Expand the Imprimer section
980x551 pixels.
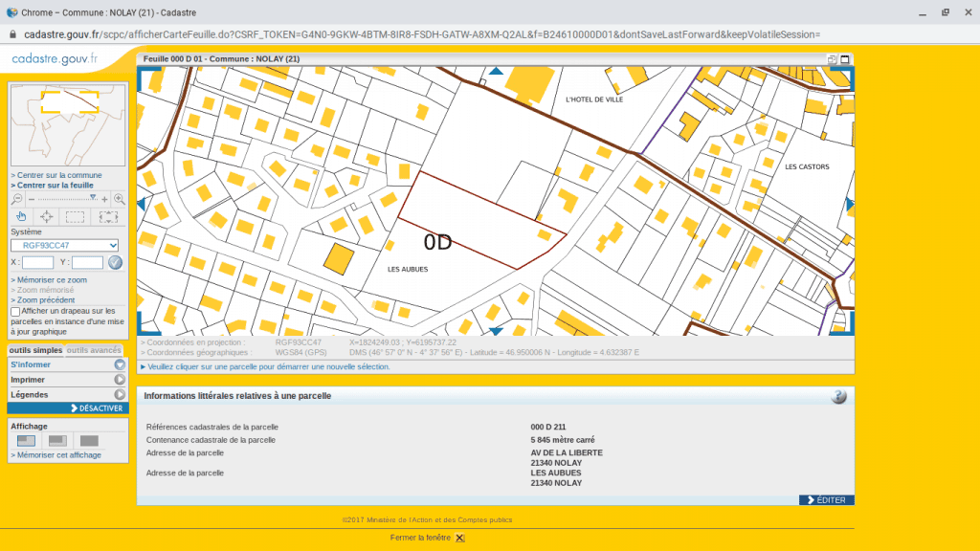[67, 380]
